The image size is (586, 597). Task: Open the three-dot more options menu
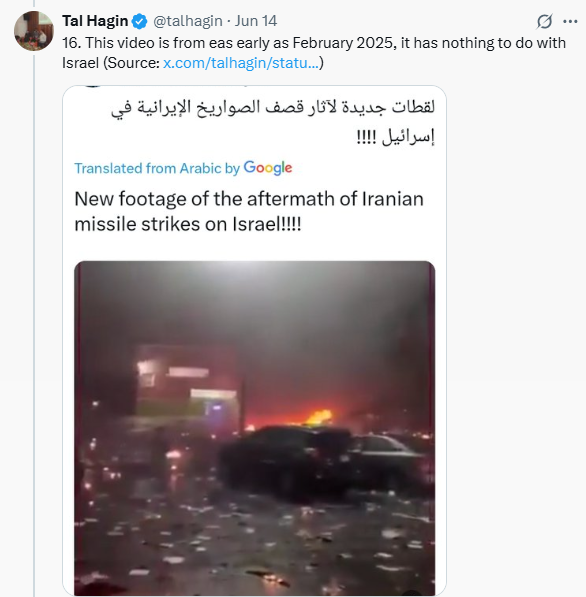pos(570,21)
